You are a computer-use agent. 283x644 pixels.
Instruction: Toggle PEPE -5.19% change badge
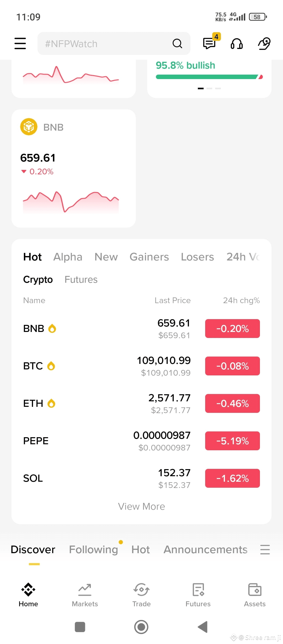232,441
